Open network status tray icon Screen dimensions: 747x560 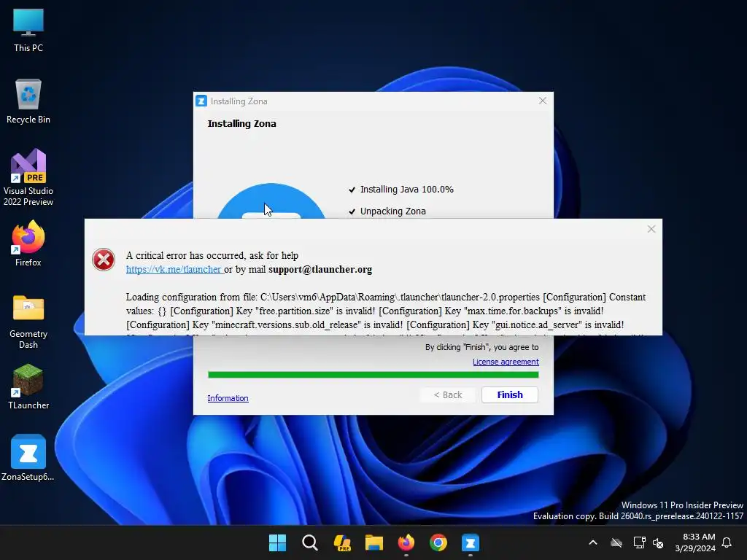pyautogui.click(x=639, y=542)
